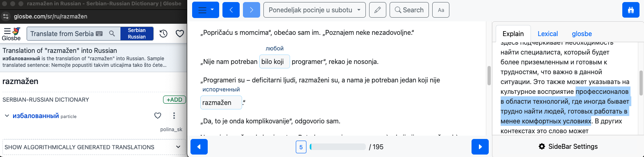Click the Glosbe magnifier search icon
This screenshot has height=157, width=644.
(x=112, y=34)
